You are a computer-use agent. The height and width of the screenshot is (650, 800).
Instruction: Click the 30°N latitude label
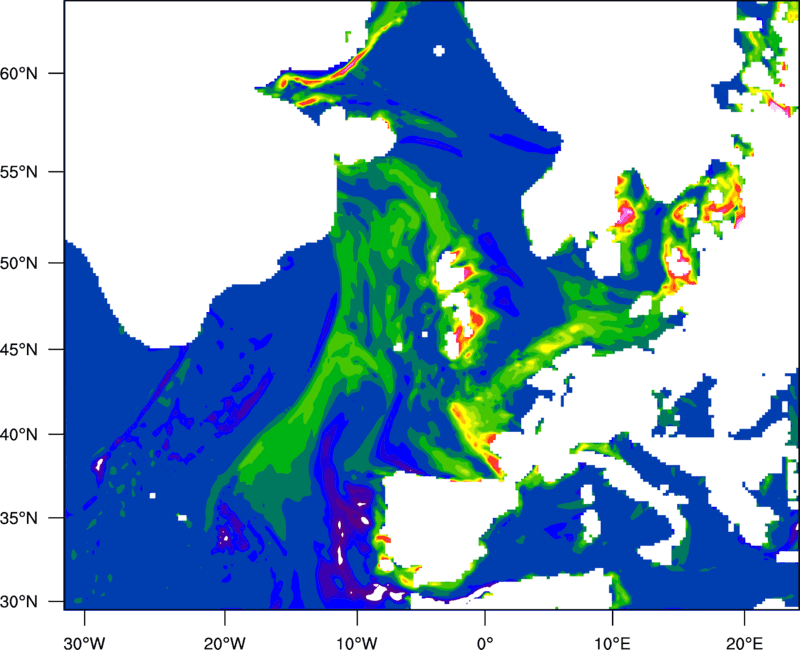tap(19, 602)
